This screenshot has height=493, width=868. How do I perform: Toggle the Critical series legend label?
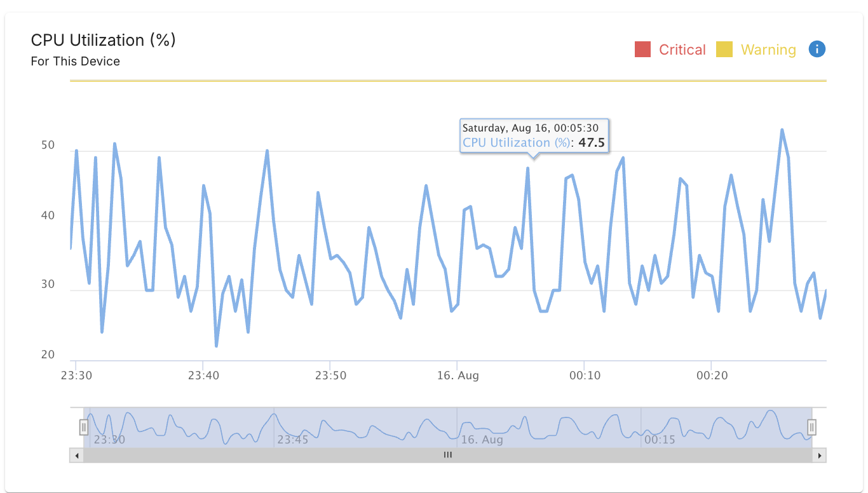point(682,50)
